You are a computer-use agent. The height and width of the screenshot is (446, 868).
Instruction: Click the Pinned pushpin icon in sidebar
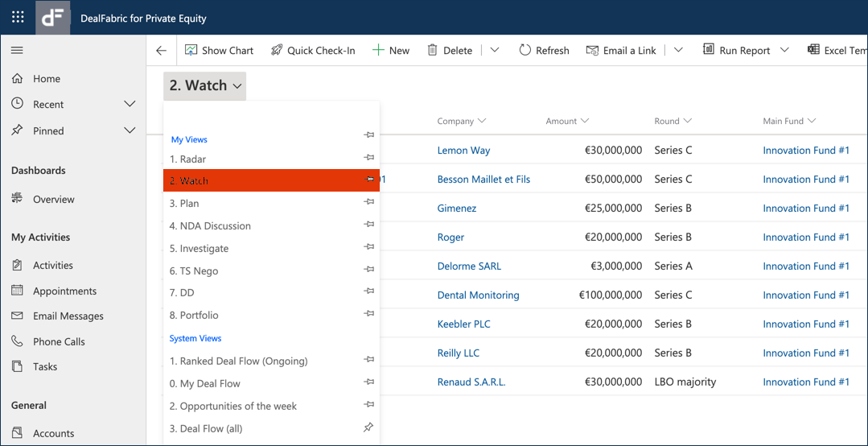17,130
